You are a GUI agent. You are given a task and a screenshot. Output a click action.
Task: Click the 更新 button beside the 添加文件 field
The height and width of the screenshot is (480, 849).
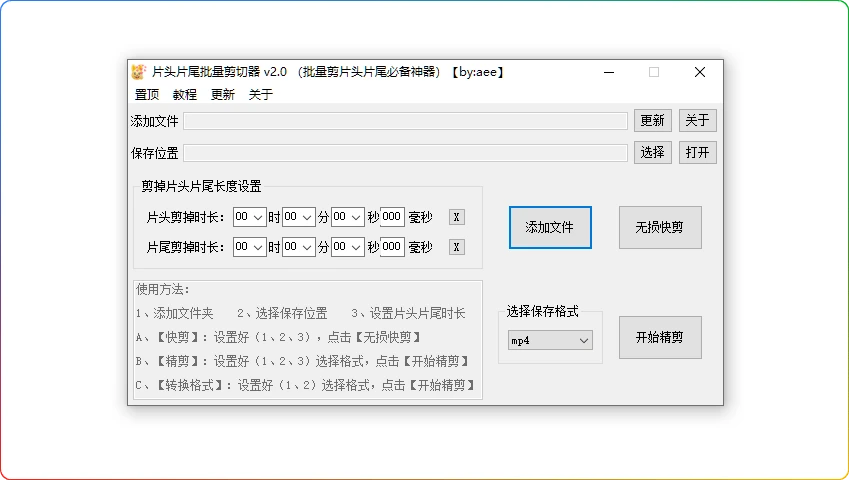(652, 120)
